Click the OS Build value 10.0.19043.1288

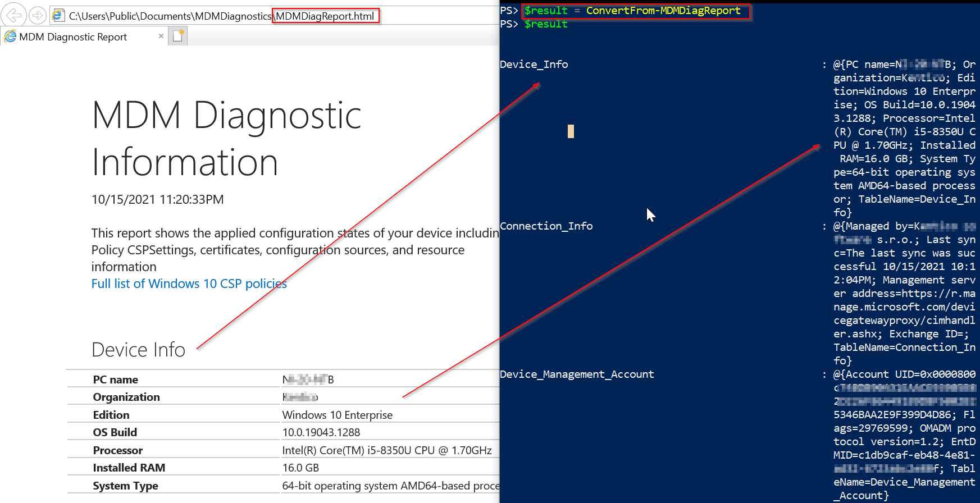321,432
